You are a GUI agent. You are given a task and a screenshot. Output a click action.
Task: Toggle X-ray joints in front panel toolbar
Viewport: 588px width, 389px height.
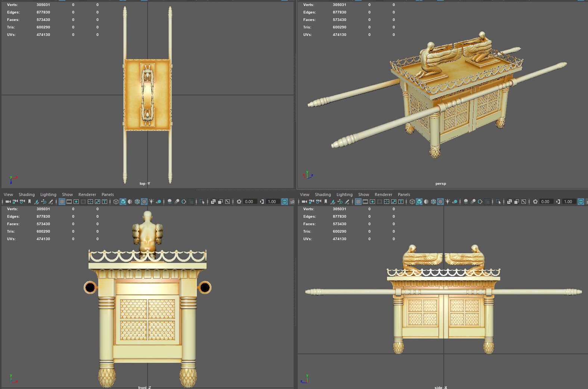[228, 202]
